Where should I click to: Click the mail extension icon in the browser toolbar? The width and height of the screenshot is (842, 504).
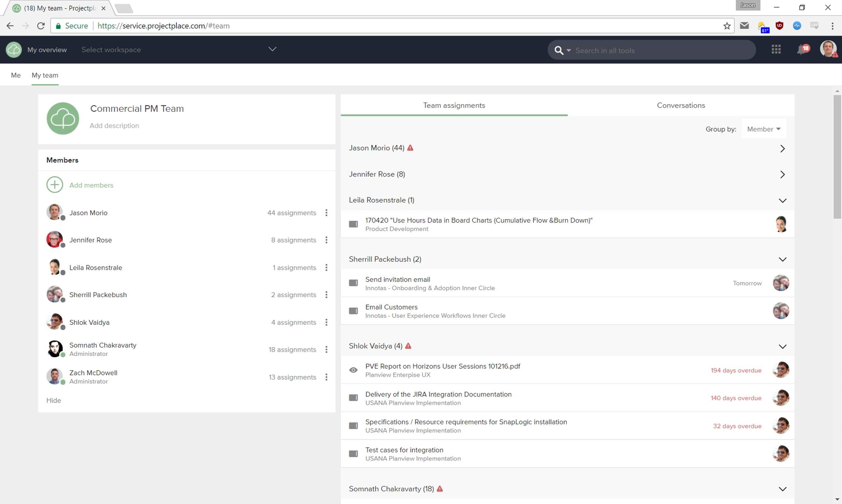click(x=744, y=26)
